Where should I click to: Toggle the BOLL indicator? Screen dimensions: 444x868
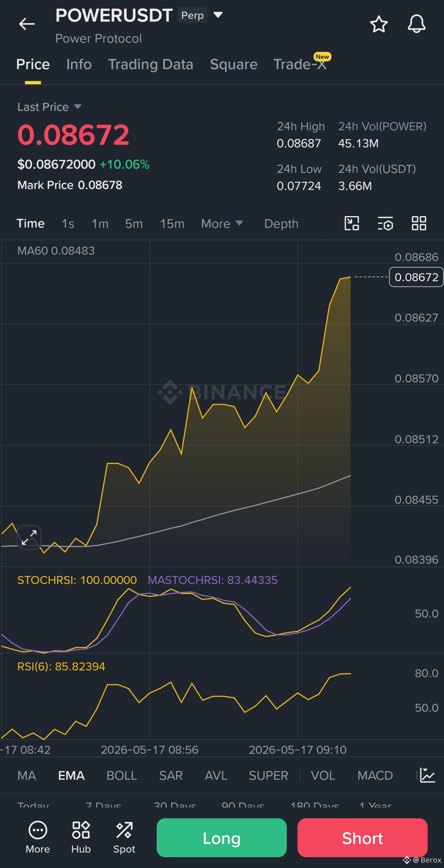click(x=122, y=775)
